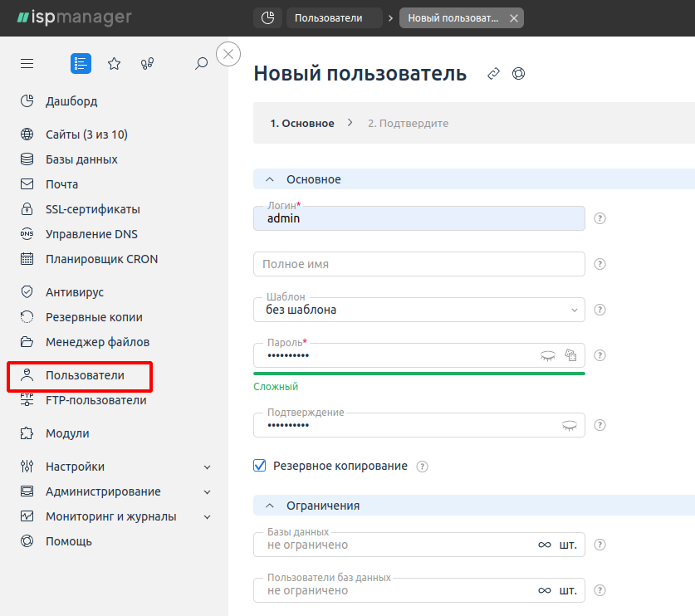Click the dashboard pie icon in top bar

pyautogui.click(x=267, y=18)
